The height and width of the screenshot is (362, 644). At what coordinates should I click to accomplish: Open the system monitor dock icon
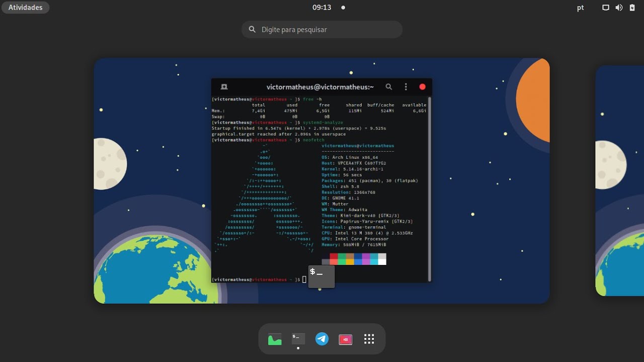(x=275, y=339)
